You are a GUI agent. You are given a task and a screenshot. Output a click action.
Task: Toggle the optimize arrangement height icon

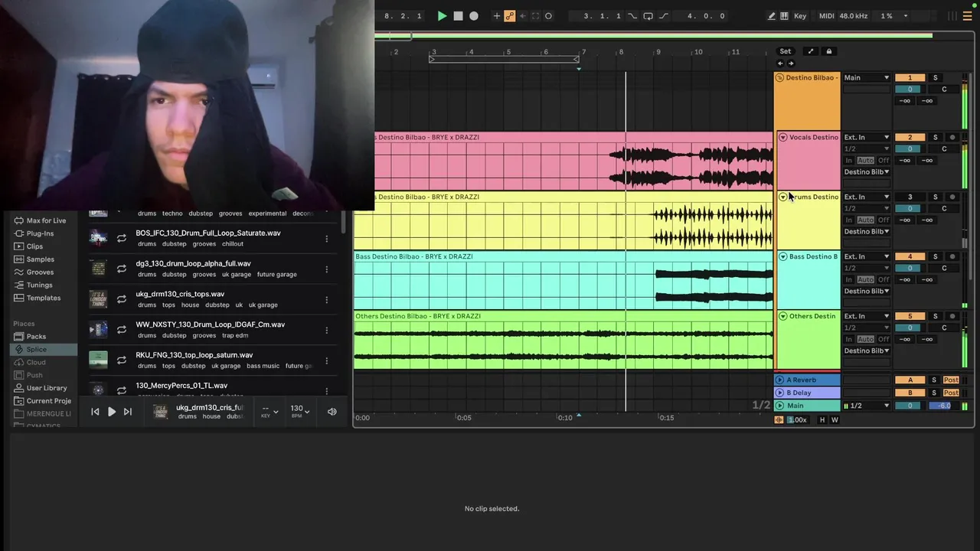point(811,51)
